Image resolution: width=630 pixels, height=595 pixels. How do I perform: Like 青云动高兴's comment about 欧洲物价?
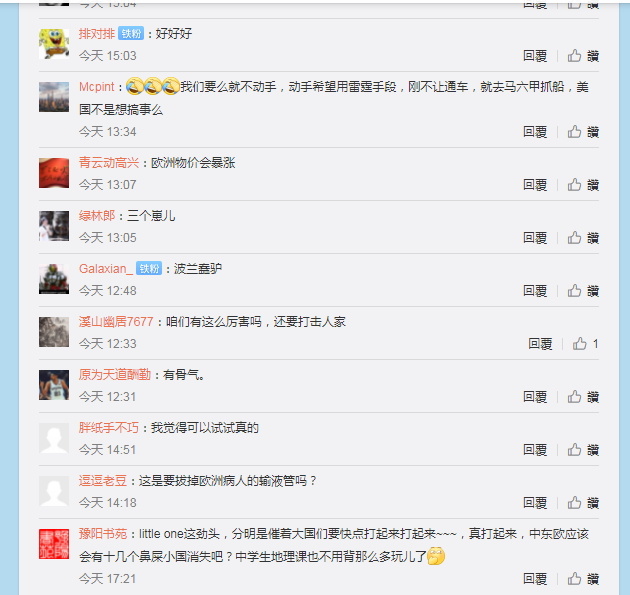coord(583,185)
